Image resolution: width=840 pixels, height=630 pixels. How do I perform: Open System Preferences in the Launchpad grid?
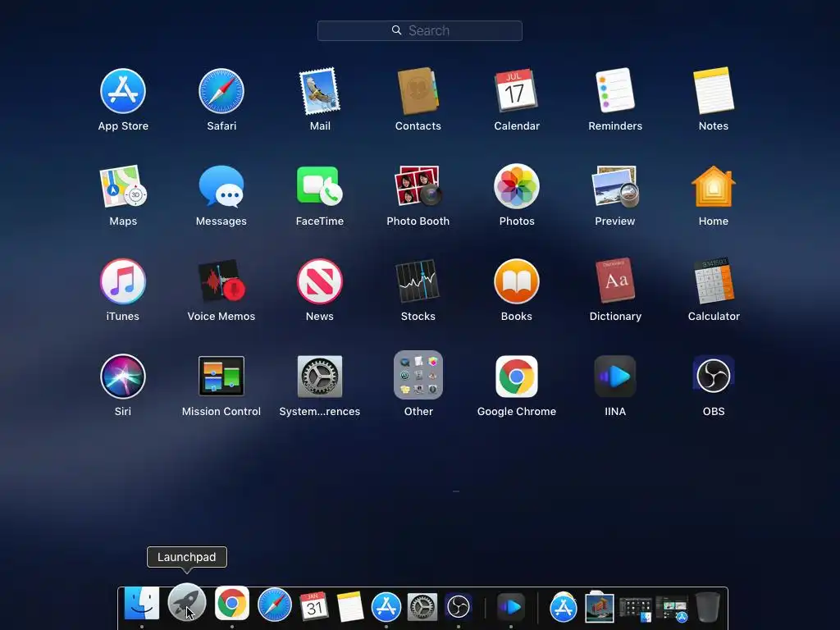tap(320, 376)
